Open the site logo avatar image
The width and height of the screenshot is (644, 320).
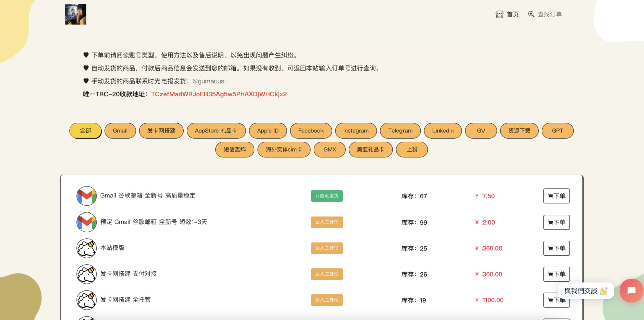point(75,14)
